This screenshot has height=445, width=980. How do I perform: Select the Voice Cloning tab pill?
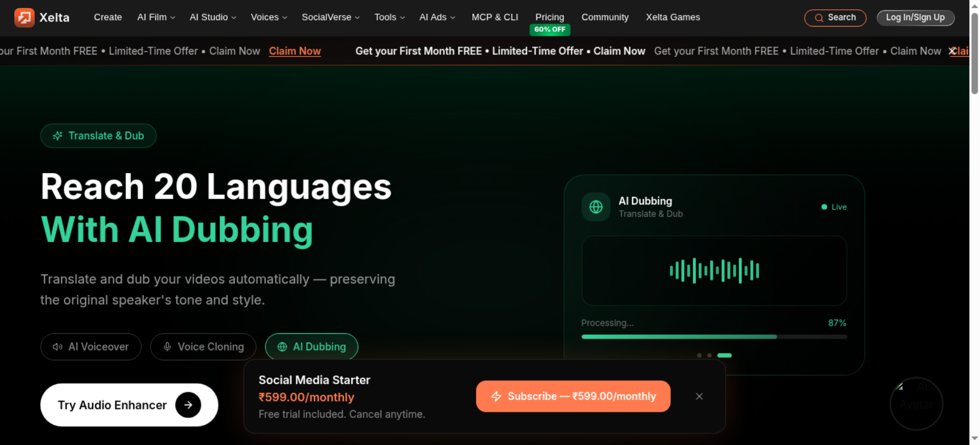203,347
